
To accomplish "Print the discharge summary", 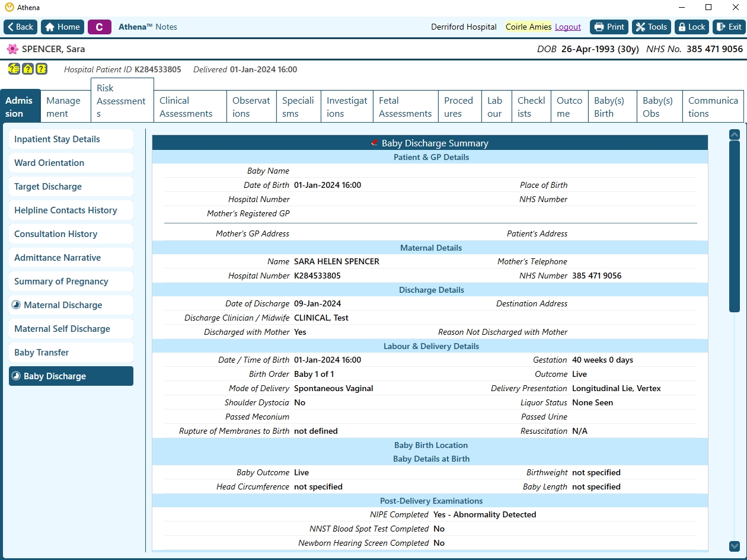I will coord(609,27).
